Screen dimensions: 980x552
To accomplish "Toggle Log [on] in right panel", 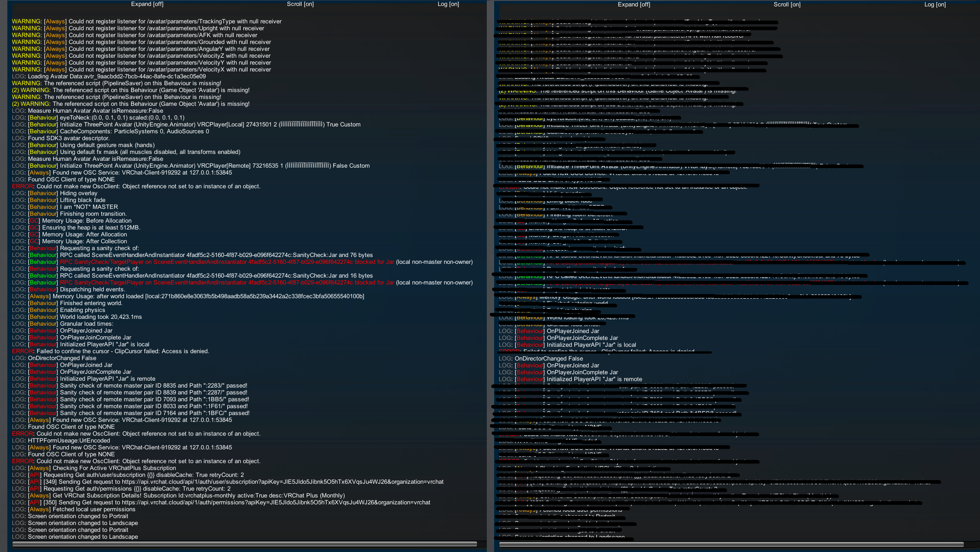I will 935,5.
